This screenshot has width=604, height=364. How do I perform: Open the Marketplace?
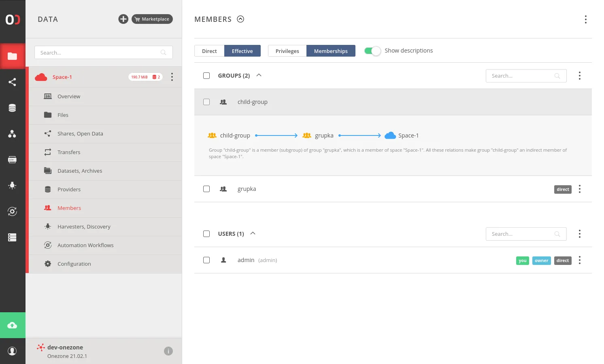click(152, 19)
